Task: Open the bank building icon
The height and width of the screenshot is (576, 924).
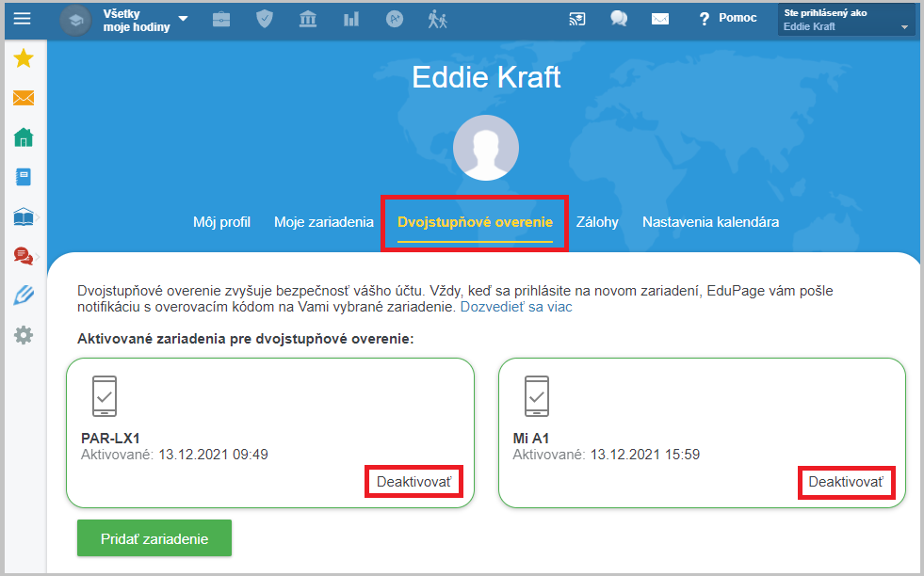Action: click(308, 20)
